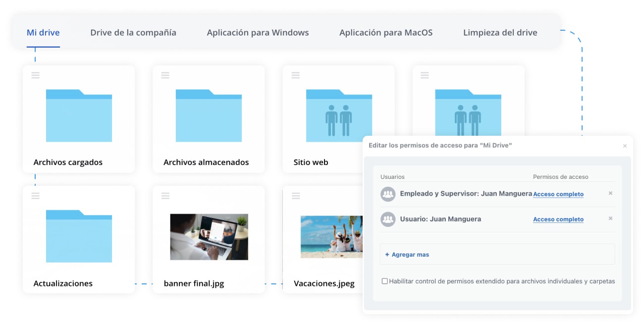Open Acceso completo dropdown for Empleado y Supervisor
This screenshot has width=644, height=327.
pos(558,194)
